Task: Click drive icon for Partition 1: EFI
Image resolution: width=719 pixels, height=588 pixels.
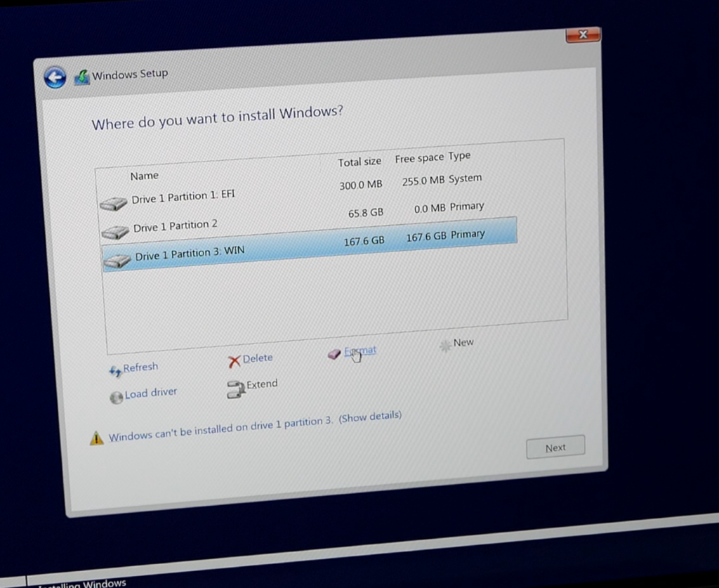Action: pos(113,203)
